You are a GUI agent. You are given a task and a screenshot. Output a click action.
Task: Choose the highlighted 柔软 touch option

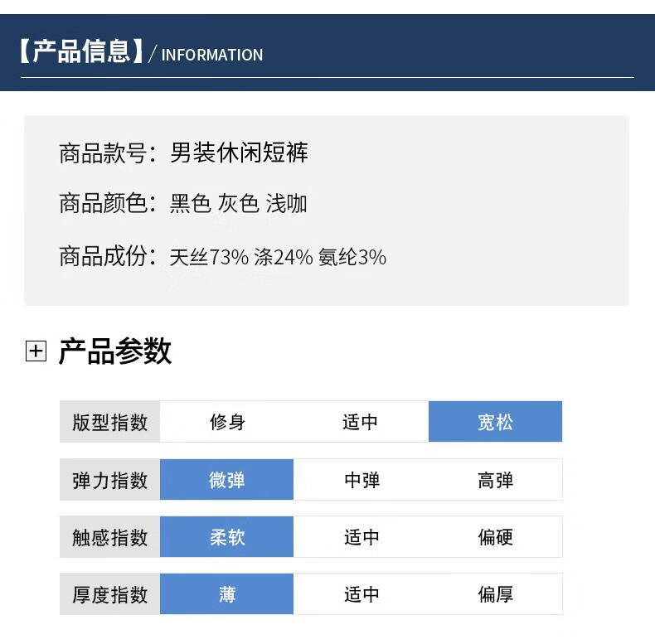227,537
